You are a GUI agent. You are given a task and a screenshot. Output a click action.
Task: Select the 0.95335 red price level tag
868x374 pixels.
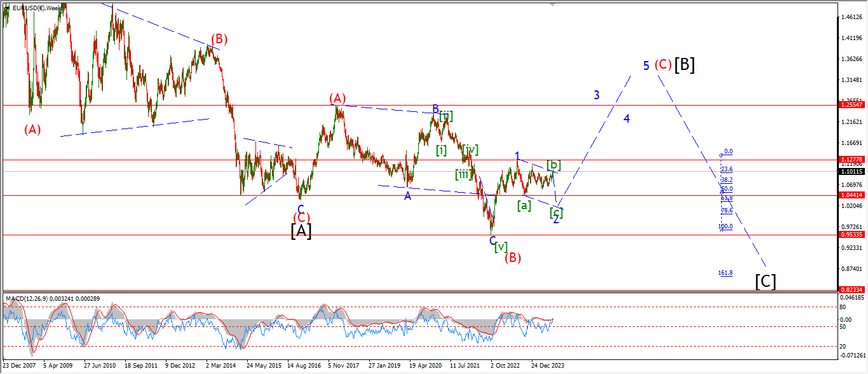pos(852,235)
